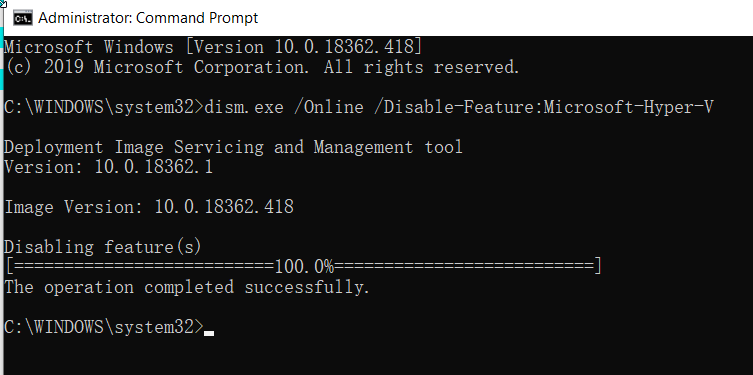Click the /Disable-Feature:Microsoft-Hyper-V parameter
The height and width of the screenshot is (375, 753).
[x=544, y=107]
